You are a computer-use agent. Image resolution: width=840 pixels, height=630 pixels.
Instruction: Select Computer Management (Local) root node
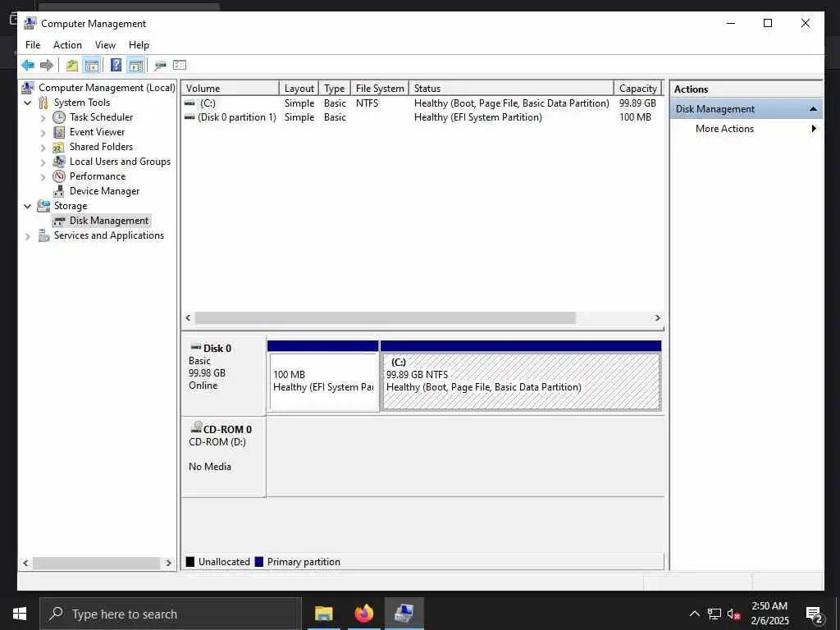click(x=107, y=88)
